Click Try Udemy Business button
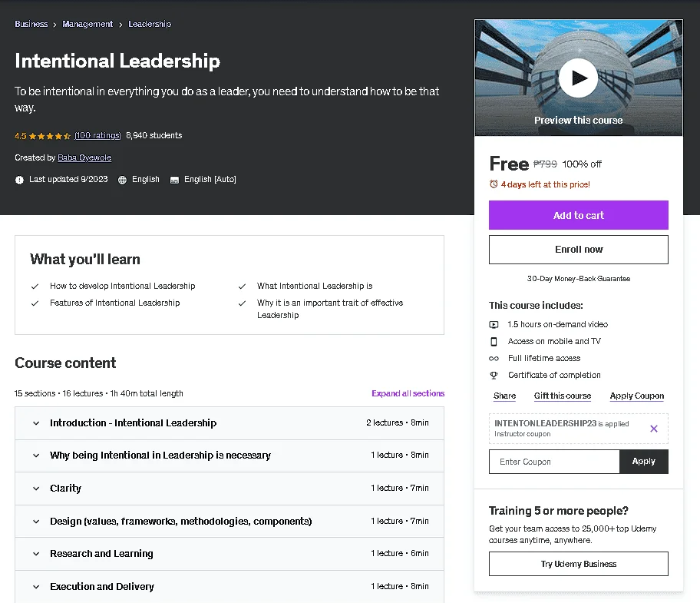The height and width of the screenshot is (603, 700). (x=579, y=564)
